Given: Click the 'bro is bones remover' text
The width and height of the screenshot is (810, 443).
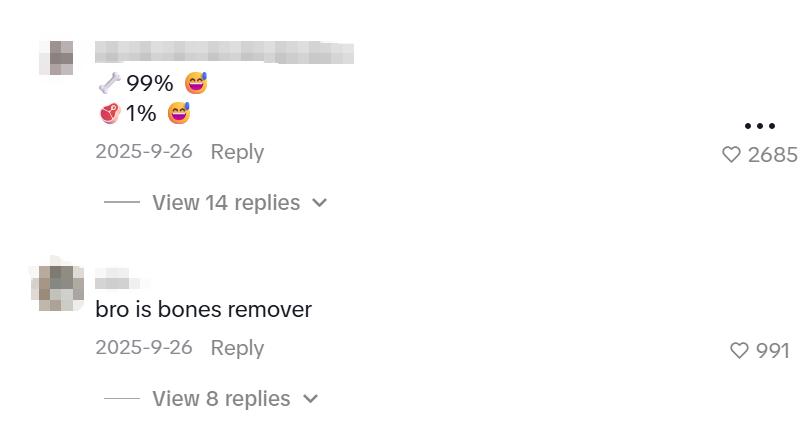Looking at the screenshot, I should pyautogui.click(x=204, y=309).
